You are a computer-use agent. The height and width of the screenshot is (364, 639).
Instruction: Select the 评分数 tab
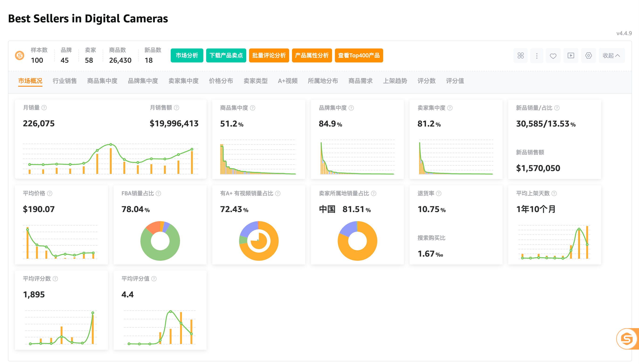coord(427,81)
